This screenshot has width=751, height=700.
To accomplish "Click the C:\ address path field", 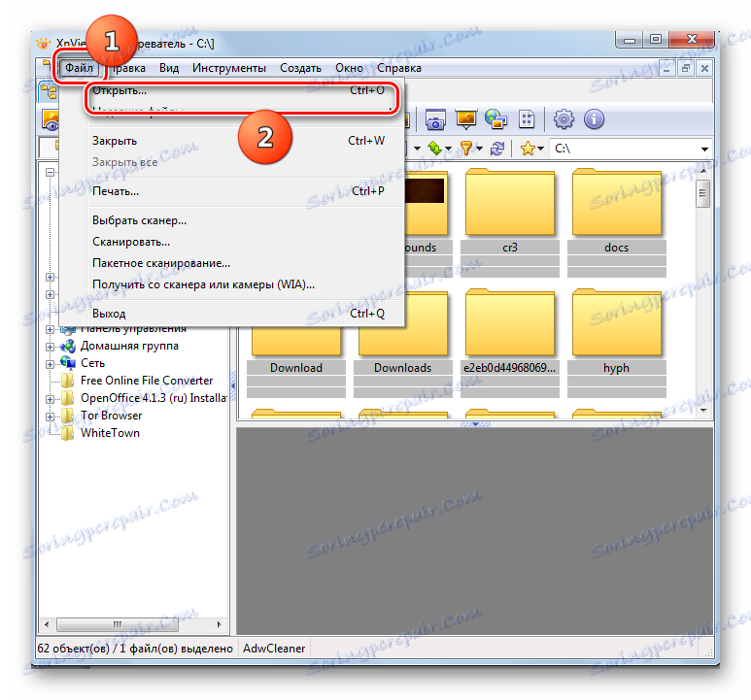I will pyautogui.click(x=631, y=149).
